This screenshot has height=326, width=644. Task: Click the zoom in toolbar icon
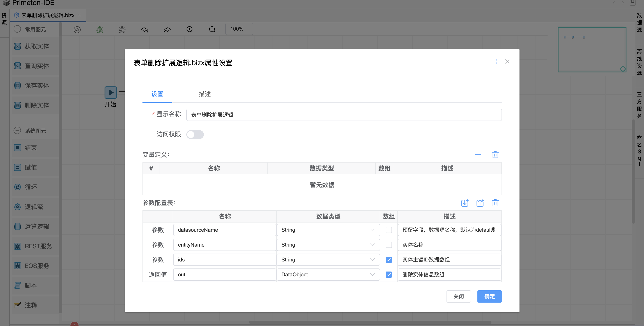pos(190,30)
